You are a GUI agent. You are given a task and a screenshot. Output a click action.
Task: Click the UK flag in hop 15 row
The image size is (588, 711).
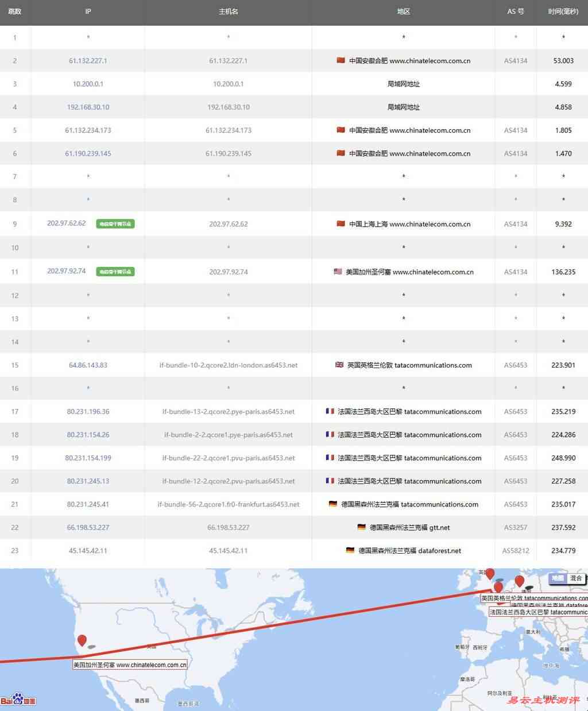[339, 365]
